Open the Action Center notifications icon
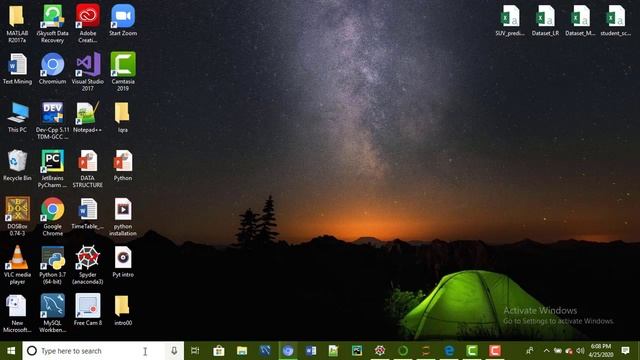 pyautogui.click(x=625, y=351)
